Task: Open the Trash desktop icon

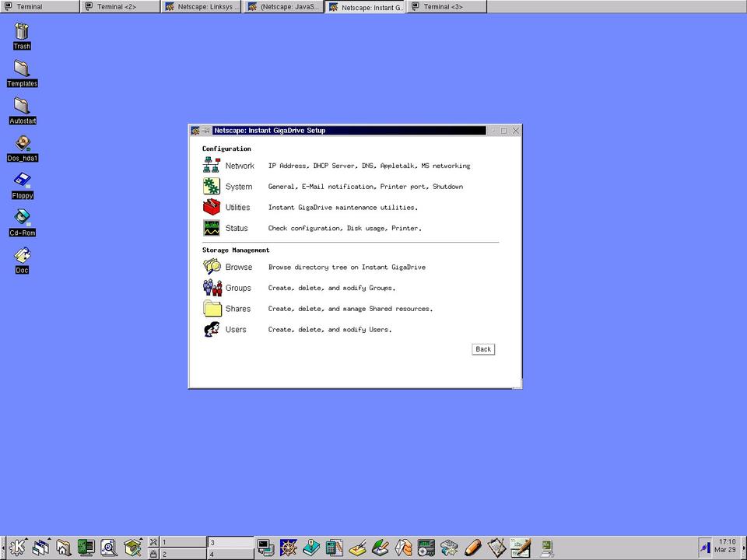Action: tap(22, 32)
